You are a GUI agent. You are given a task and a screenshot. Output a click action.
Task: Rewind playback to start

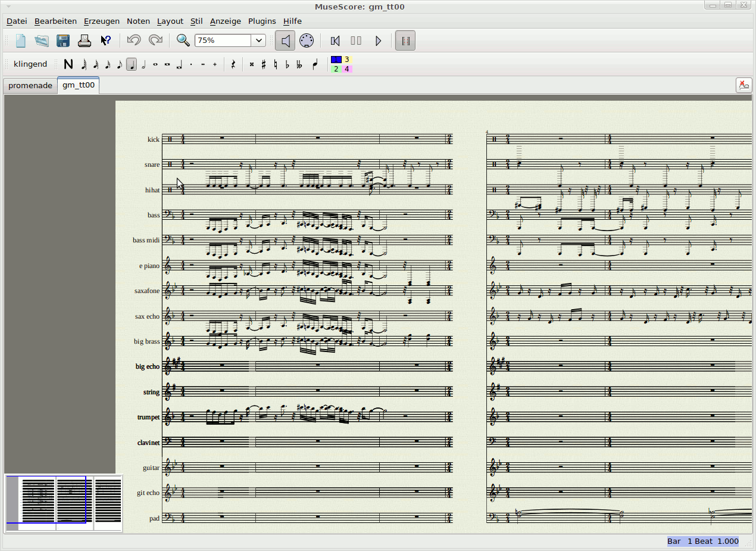click(335, 41)
